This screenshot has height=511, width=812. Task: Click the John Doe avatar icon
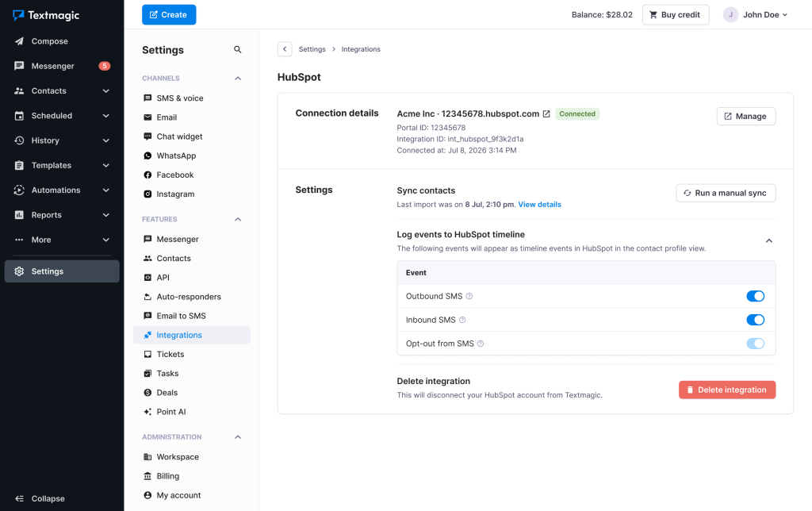coord(730,14)
